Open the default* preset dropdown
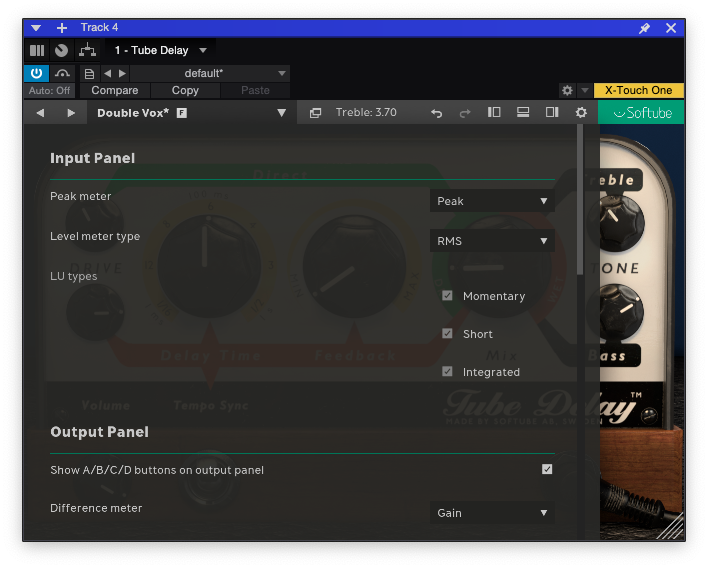 (210, 73)
